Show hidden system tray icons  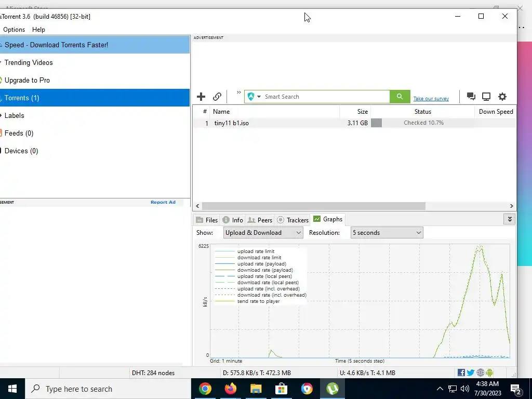pyautogui.click(x=440, y=389)
